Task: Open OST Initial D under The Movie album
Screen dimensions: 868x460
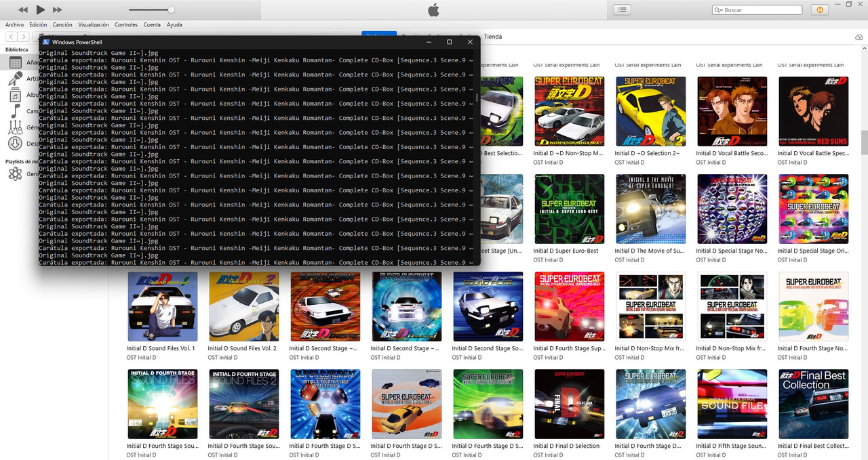Action: pos(629,260)
